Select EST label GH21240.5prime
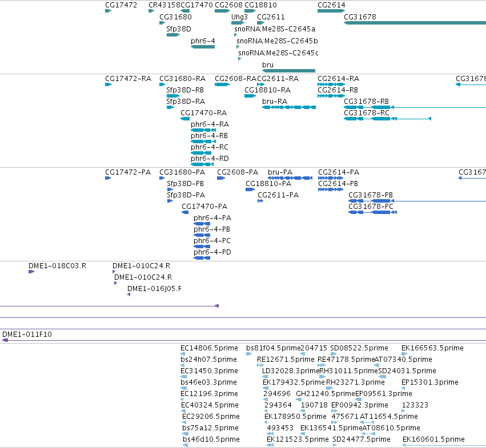Viewport: 486px width, 448px height. (x=326, y=394)
